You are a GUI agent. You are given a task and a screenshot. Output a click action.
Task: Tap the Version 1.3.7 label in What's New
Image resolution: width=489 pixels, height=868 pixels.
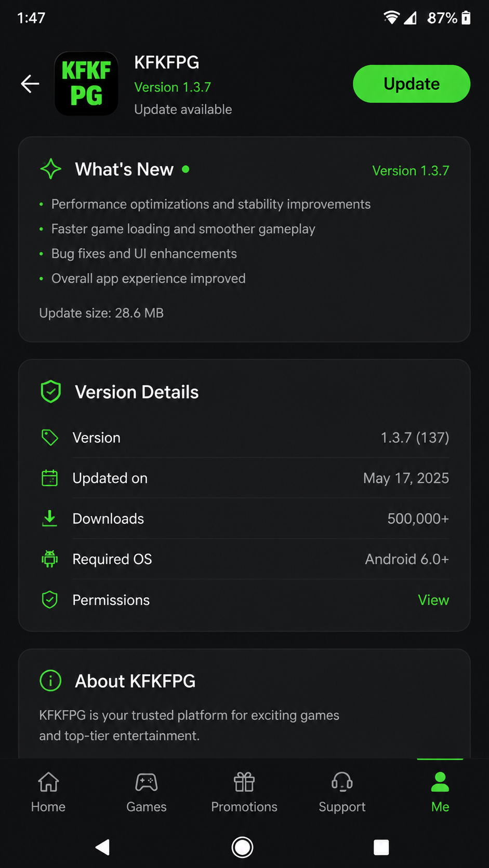point(411,171)
